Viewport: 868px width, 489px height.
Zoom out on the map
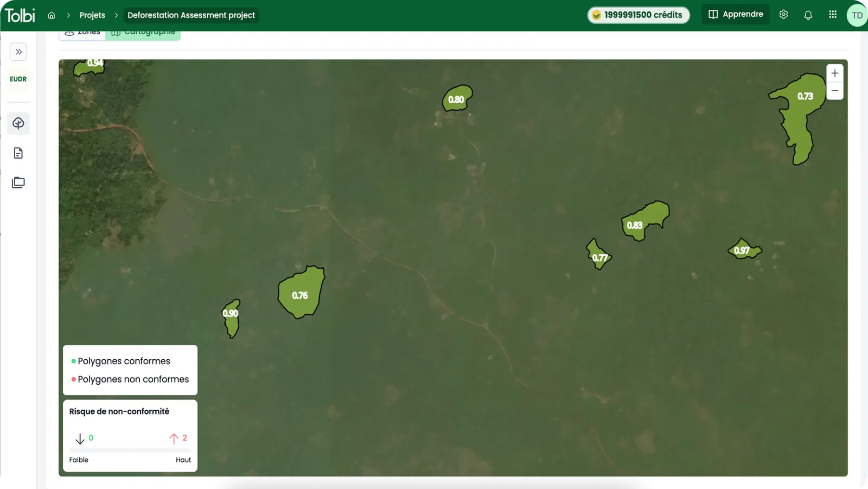(835, 91)
